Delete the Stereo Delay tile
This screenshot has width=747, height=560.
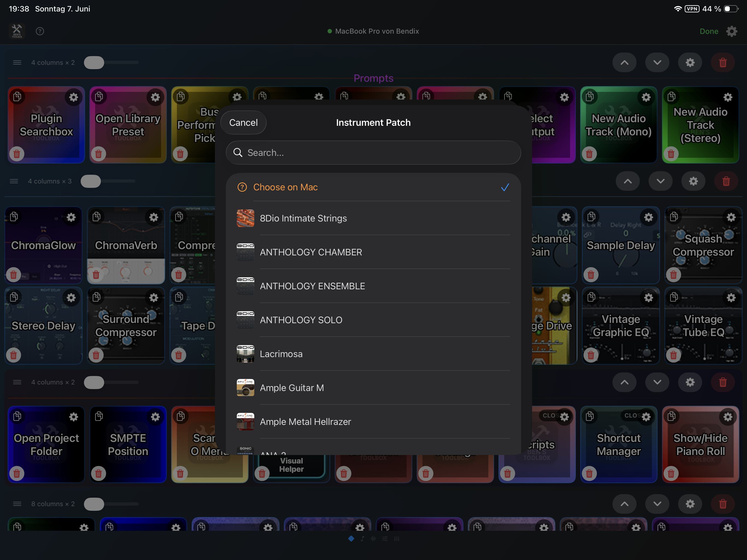13,355
